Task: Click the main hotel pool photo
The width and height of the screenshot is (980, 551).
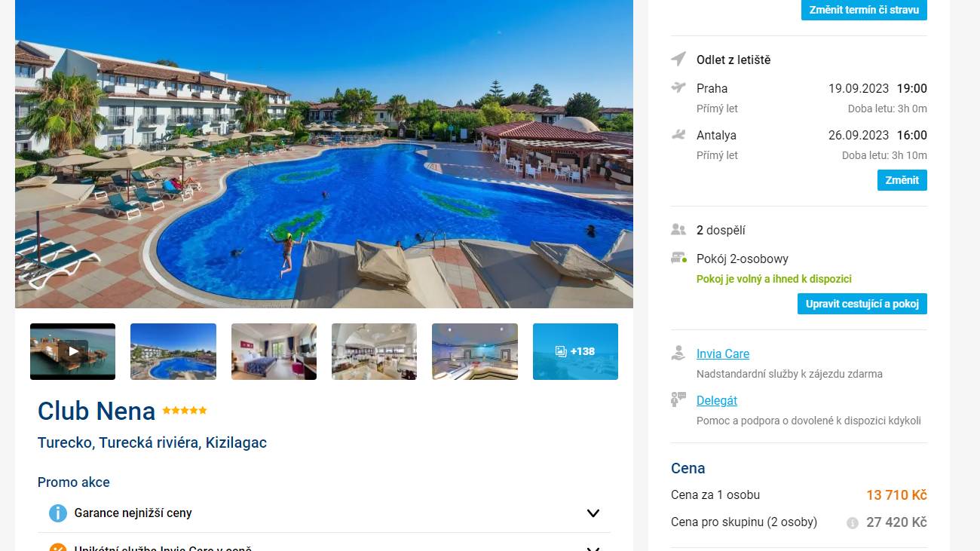Action: 324,154
